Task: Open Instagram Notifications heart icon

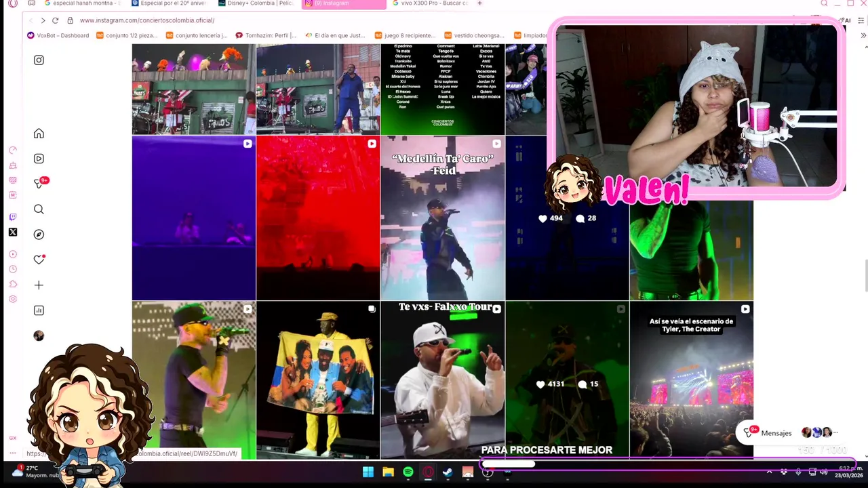Action: coord(39,260)
